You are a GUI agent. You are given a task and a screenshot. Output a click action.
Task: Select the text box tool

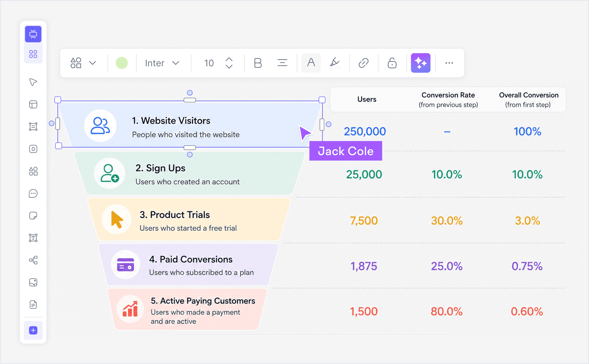click(x=33, y=238)
